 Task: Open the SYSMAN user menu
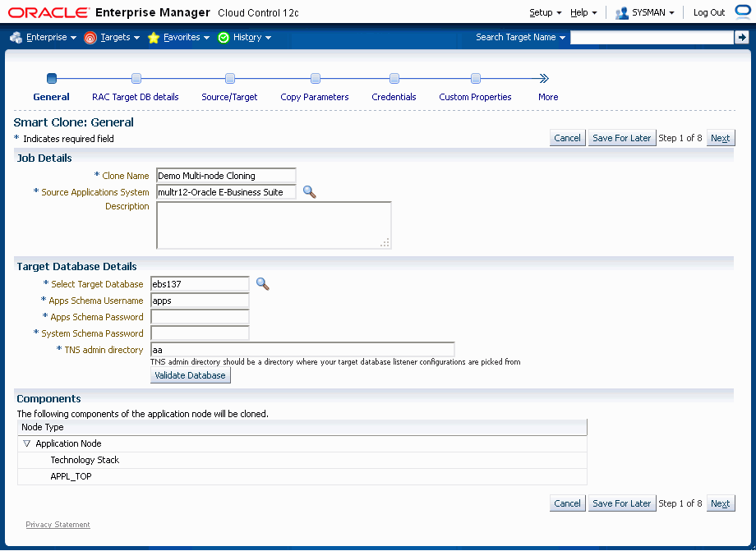(x=652, y=12)
